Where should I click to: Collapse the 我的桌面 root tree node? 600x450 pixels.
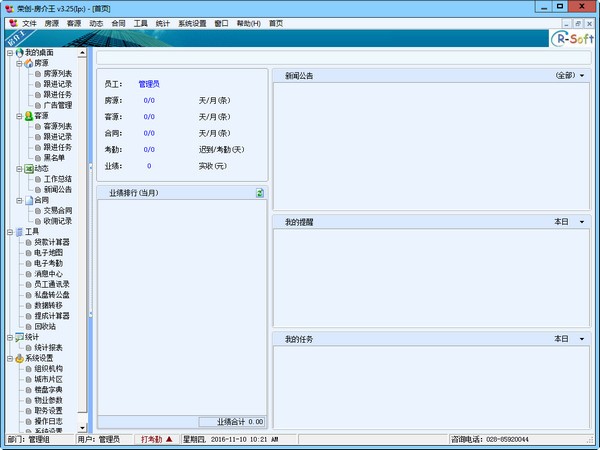[8, 52]
